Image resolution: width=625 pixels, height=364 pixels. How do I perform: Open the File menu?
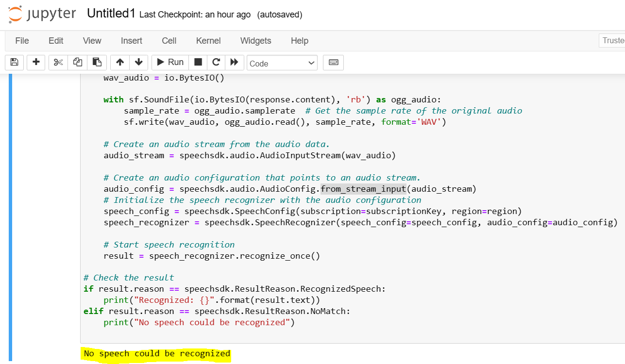tap(22, 41)
